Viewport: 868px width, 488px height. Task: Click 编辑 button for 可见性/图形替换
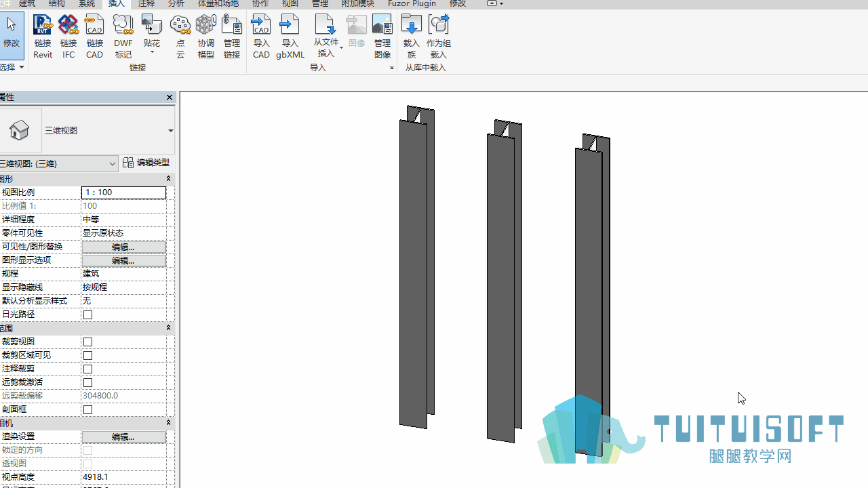(x=123, y=247)
